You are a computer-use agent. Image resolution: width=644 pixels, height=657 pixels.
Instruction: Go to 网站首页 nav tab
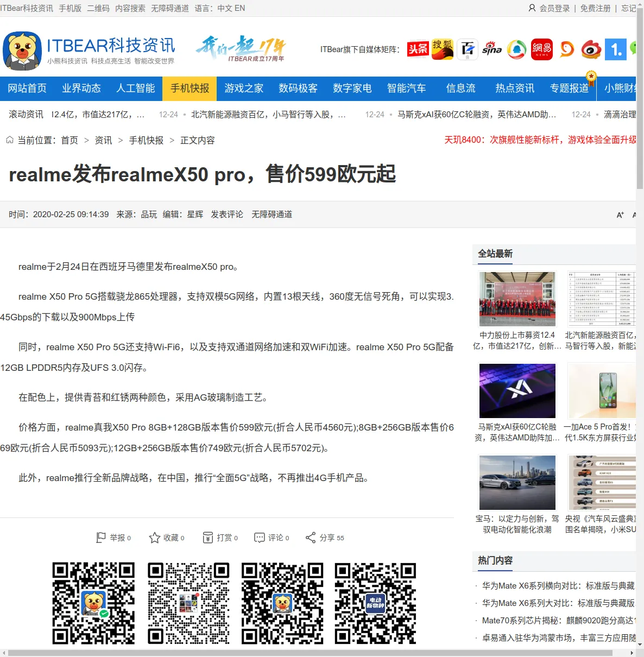coord(27,89)
